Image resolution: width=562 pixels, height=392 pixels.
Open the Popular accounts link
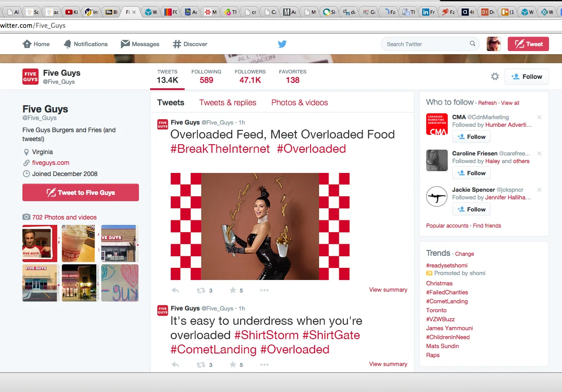447,226
